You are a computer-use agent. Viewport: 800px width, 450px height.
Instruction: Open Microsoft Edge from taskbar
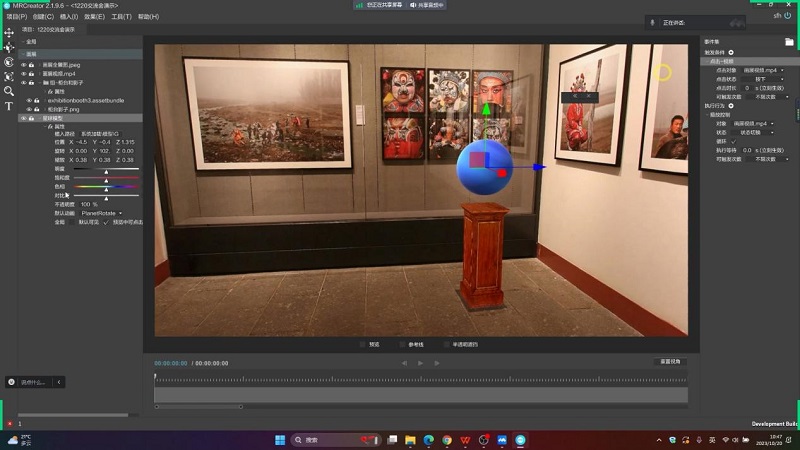click(x=429, y=440)
